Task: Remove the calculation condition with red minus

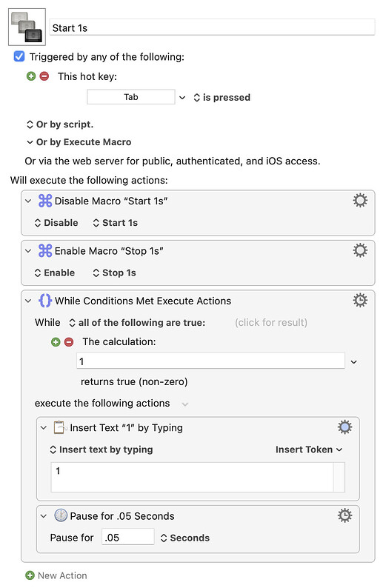Action: pyautogui.click(x=69, y=341)
